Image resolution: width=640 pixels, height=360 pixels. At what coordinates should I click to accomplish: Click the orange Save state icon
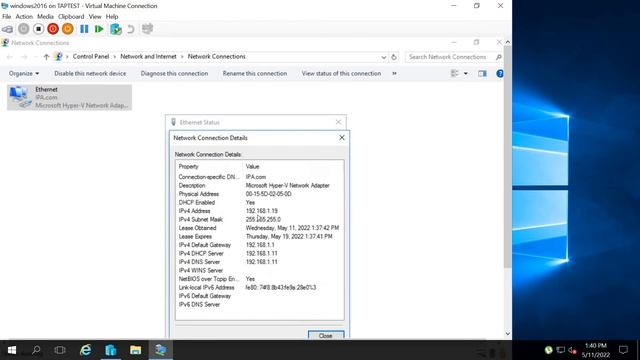coord(68,29)
